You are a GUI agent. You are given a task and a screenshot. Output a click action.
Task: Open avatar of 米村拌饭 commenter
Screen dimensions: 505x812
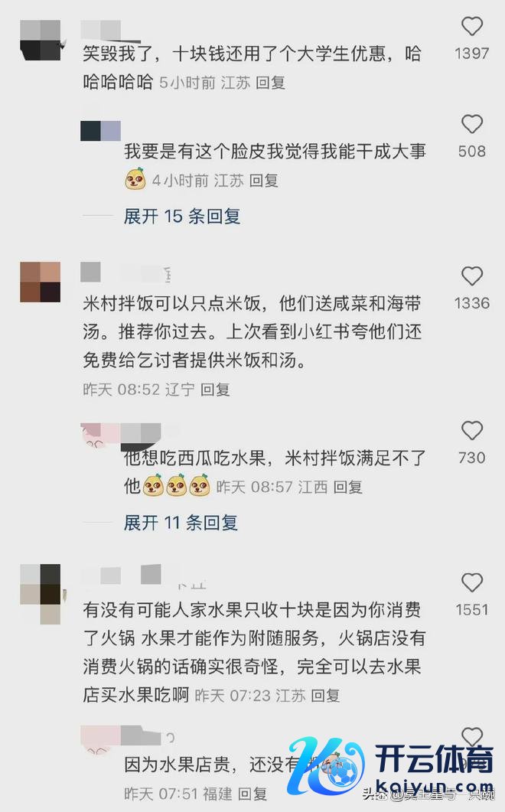pyautogui.click(x=41, y=282)
